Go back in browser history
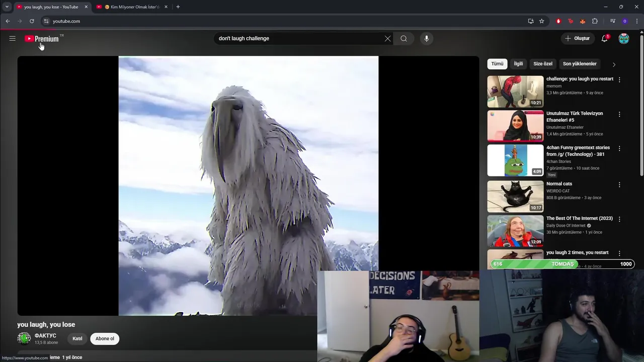The height and width of the screenshot is (362, 644). click(8, 21)
